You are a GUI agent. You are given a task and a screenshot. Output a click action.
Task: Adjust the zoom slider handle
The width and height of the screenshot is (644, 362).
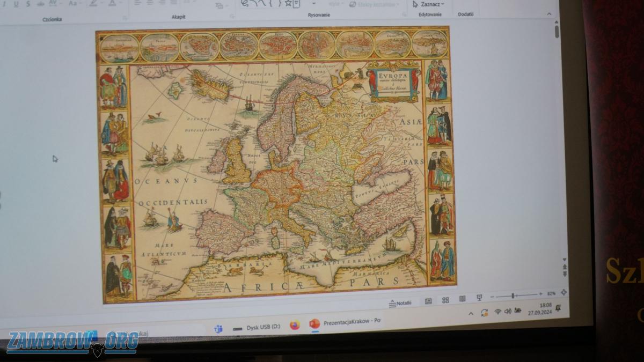pos(513,295)
